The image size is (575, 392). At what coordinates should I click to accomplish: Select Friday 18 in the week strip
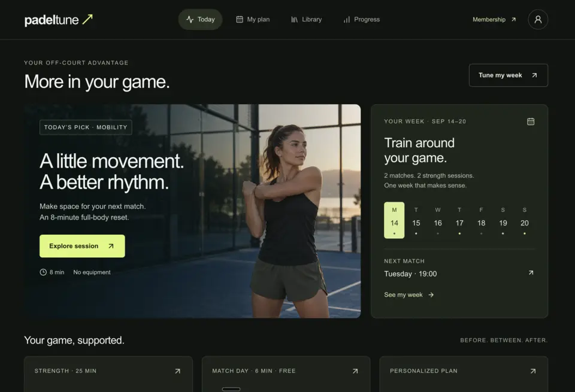481,220
